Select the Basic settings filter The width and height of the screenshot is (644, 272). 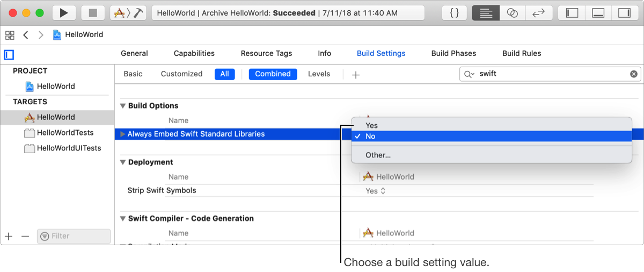[x=133, y=74]
